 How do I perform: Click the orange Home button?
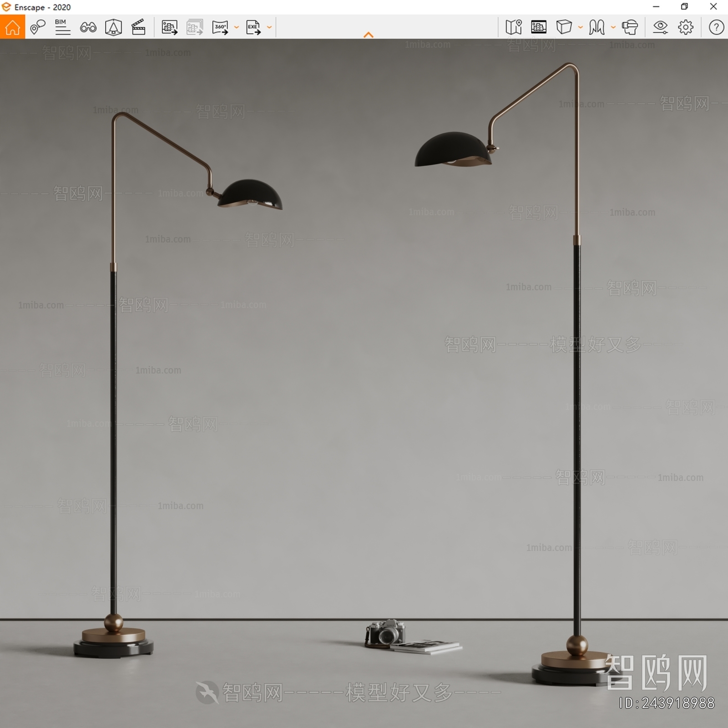point(12,27)
